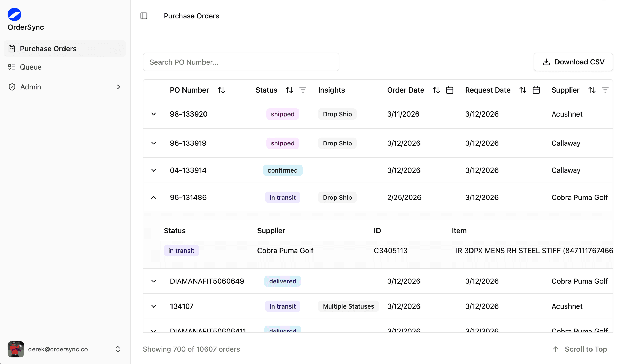
Task: Open Request Date calendar picker
Action: 536,90
